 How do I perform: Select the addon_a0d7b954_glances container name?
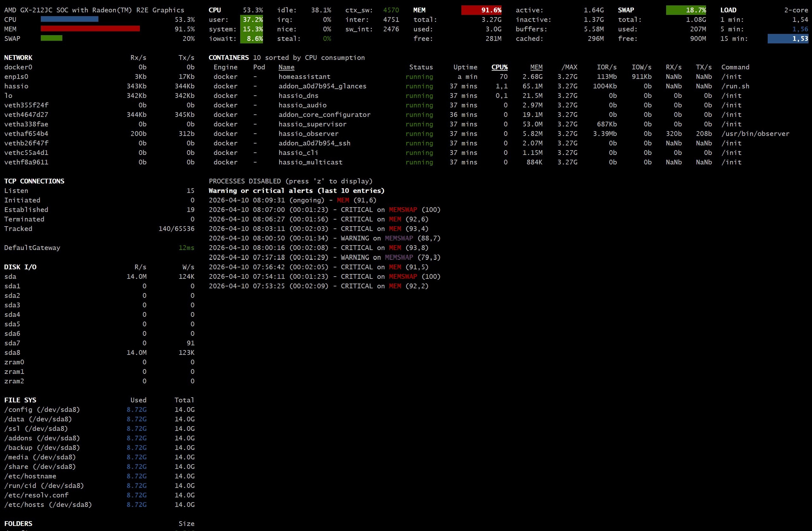[322, 86]
